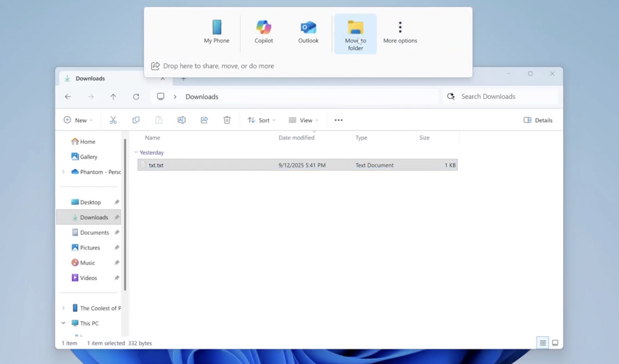Image resolution: width=619 pixels, height=364 pixels.
Task: Cut the selected file
Action: coord(113,120)
